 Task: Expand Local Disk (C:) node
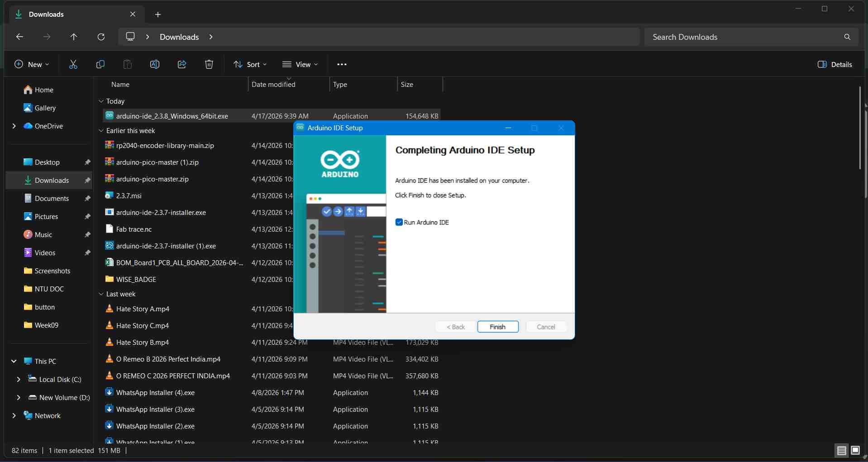click(x=19, y=379)
